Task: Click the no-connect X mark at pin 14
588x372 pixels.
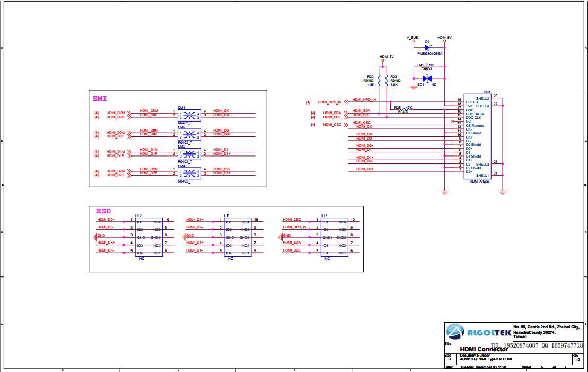Action: point(453,121)
